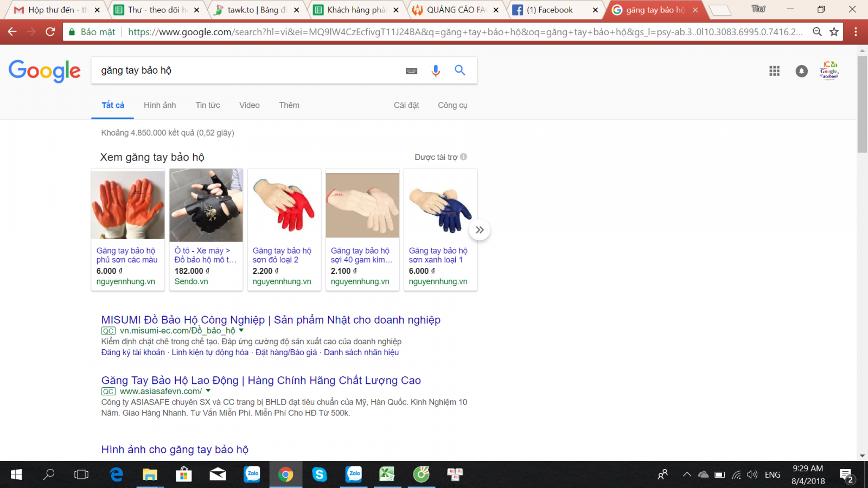The height and width of the screenshot is (488, 868).
Task: Open Găng Tay Bảo Hộ Lao Động ad link
Action: tap(261, 381)
